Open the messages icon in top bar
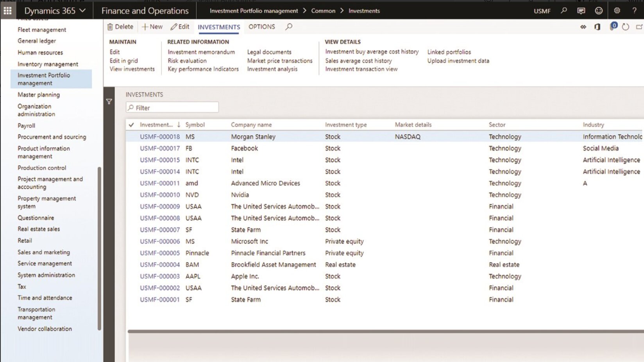The width and height of the screenshot is (644, 362). [581, 11]
